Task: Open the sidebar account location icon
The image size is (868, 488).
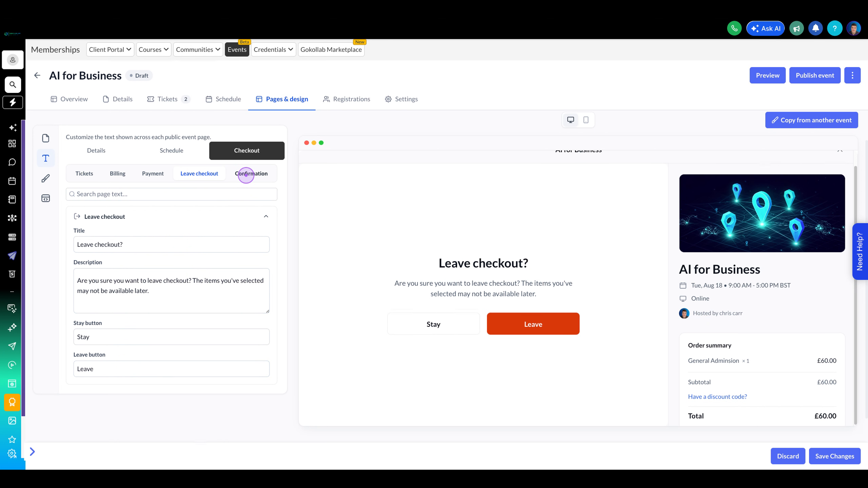Action: coord(13,60)
